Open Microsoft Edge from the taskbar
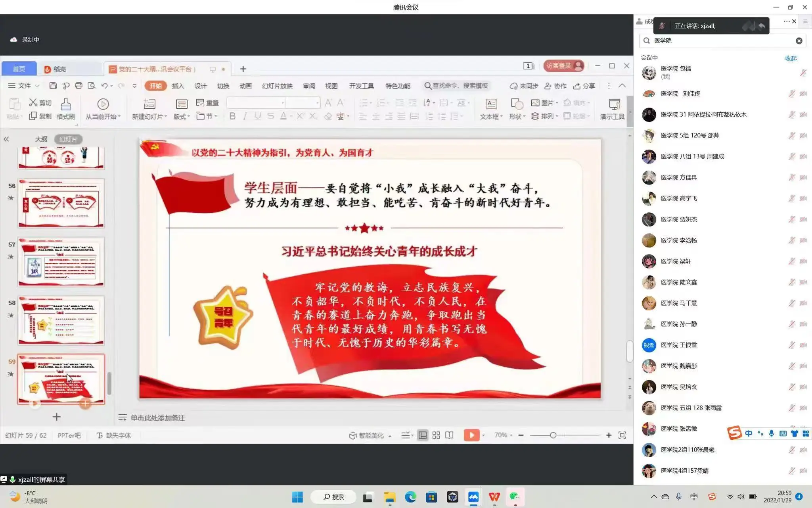This screenshot has width=812, height=508. point(410,497)
